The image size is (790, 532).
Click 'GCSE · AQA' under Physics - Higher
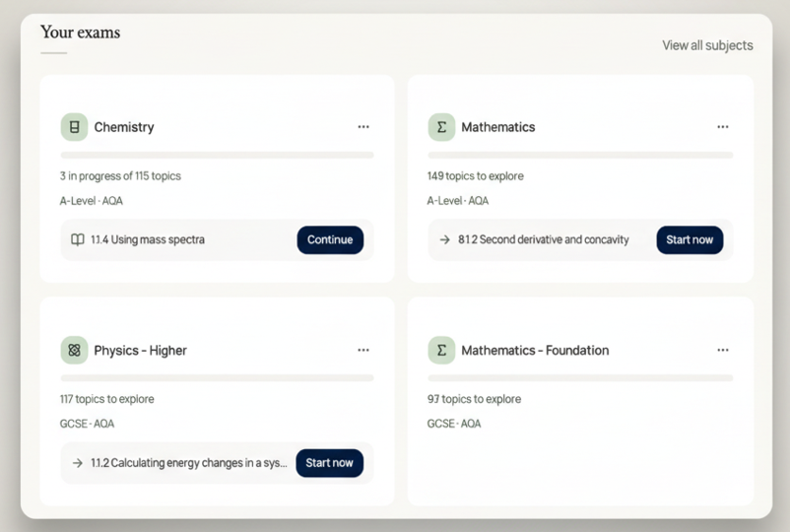coord(87,424)
